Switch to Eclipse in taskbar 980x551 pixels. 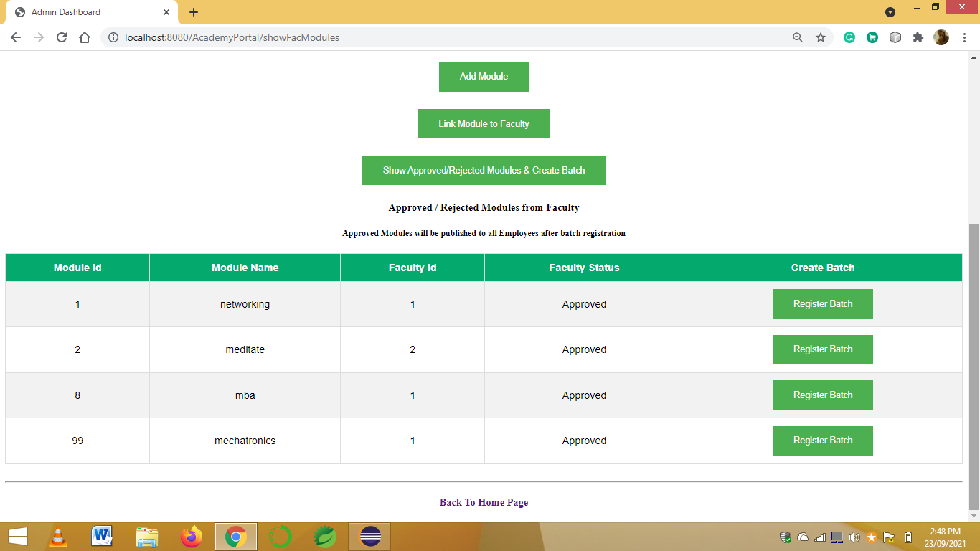pyautogui.click(x=369, y=537)
